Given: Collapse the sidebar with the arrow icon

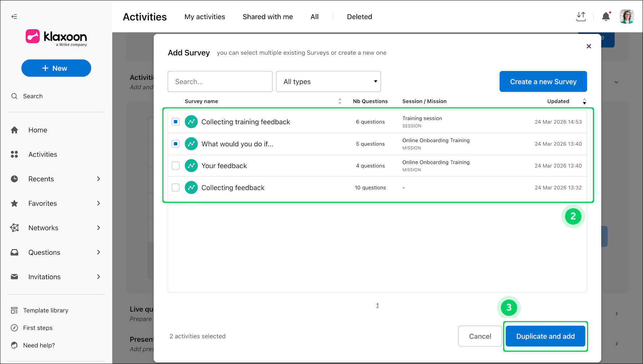Looking at the screenshot, I should [x=14, y=16].
